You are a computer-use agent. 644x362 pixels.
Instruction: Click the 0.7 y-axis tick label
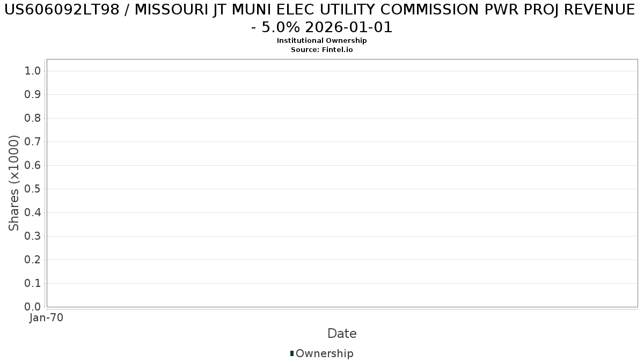click(x=33, y=142)
